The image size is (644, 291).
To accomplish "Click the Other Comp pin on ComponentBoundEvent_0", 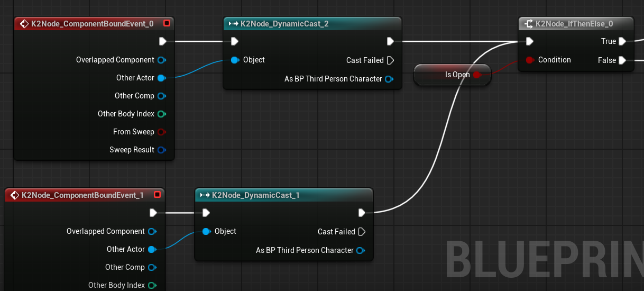I will pos(162,96).
